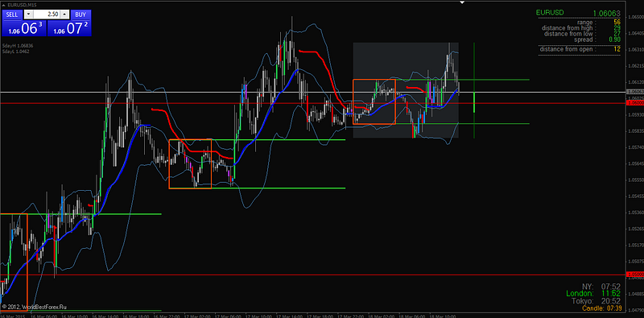Click the SdayL 1.0462 label
This screenshot has height=318, width=644.
tap(16, 52)
